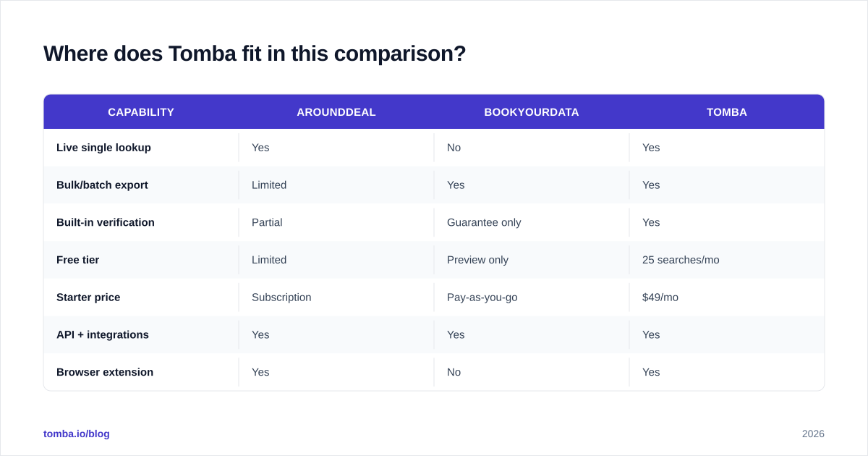Click the Browser extension row label
The height and width of the screenshot is (456, 868).
105,372
